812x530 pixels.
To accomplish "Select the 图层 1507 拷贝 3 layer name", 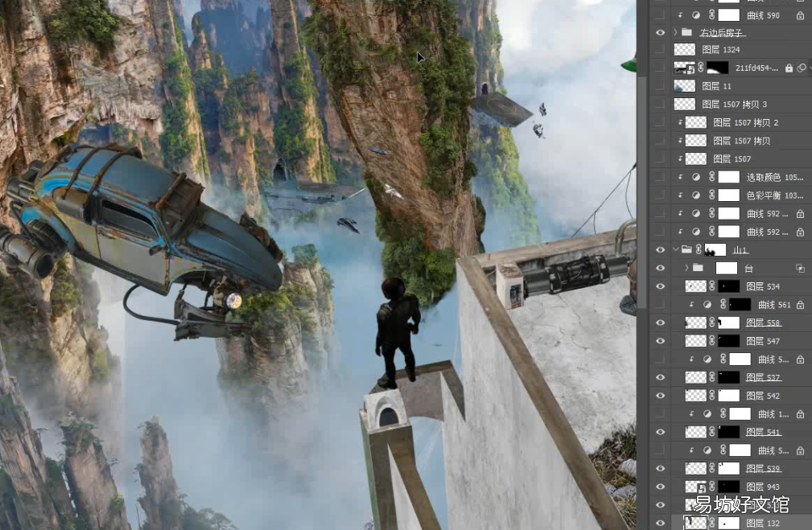I will click(x=734, y=105).
